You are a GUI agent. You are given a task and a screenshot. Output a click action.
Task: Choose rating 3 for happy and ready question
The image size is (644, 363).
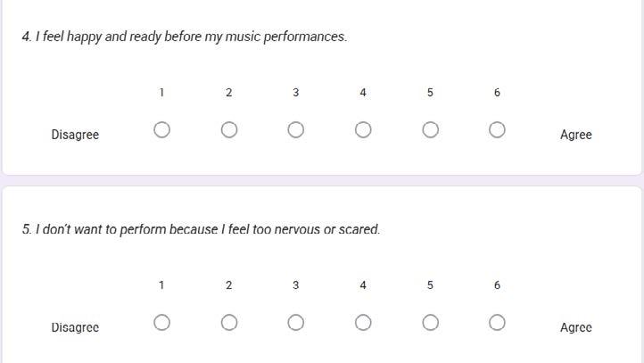[x=296, y=130]
